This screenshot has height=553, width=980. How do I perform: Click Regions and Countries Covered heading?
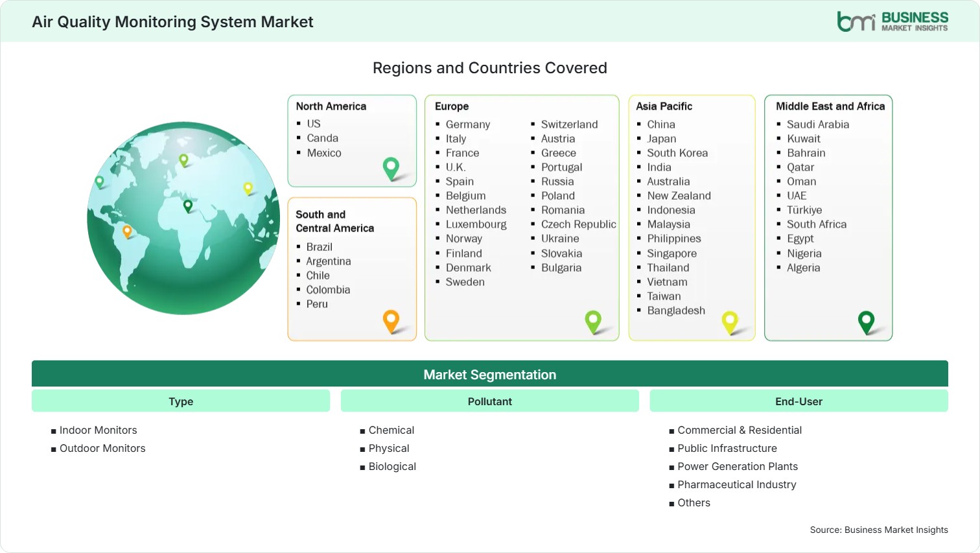(490, 68)
